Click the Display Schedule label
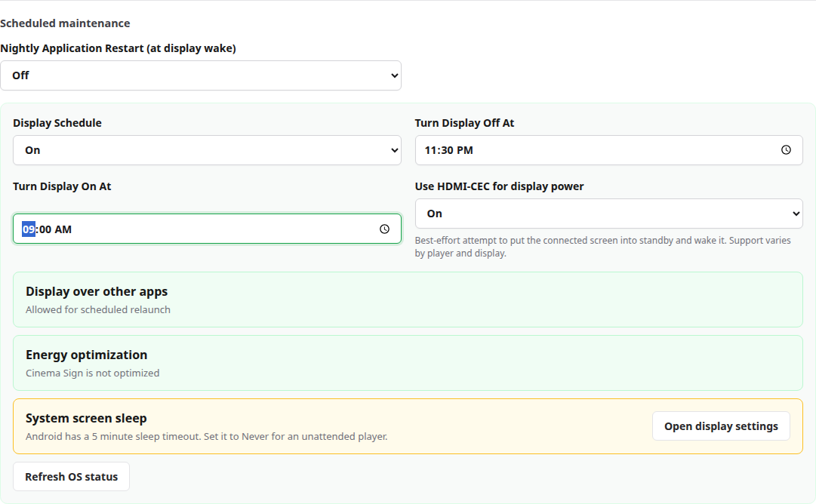 pos(57,123)
